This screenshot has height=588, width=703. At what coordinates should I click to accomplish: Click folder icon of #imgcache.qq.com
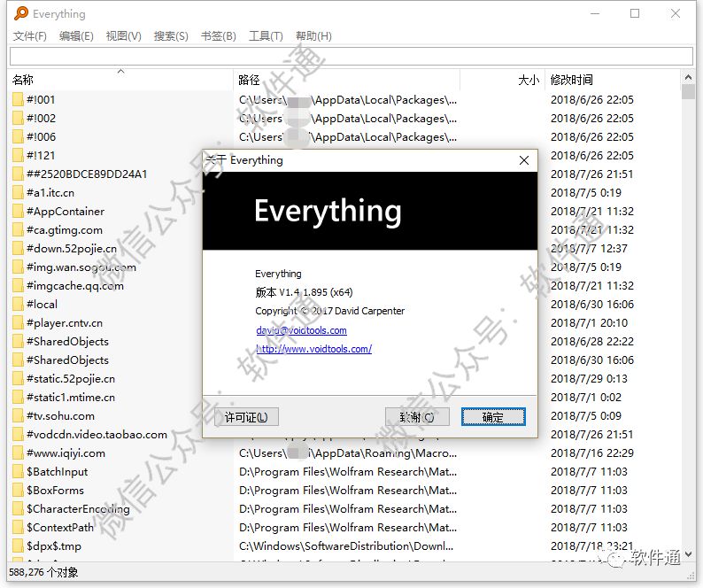(x=18, y=286)
